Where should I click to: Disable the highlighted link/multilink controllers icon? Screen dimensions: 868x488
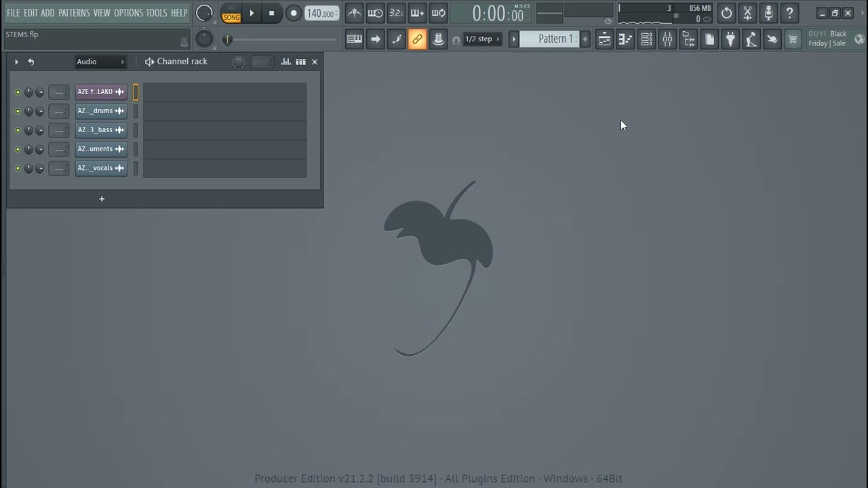(417, 39)
